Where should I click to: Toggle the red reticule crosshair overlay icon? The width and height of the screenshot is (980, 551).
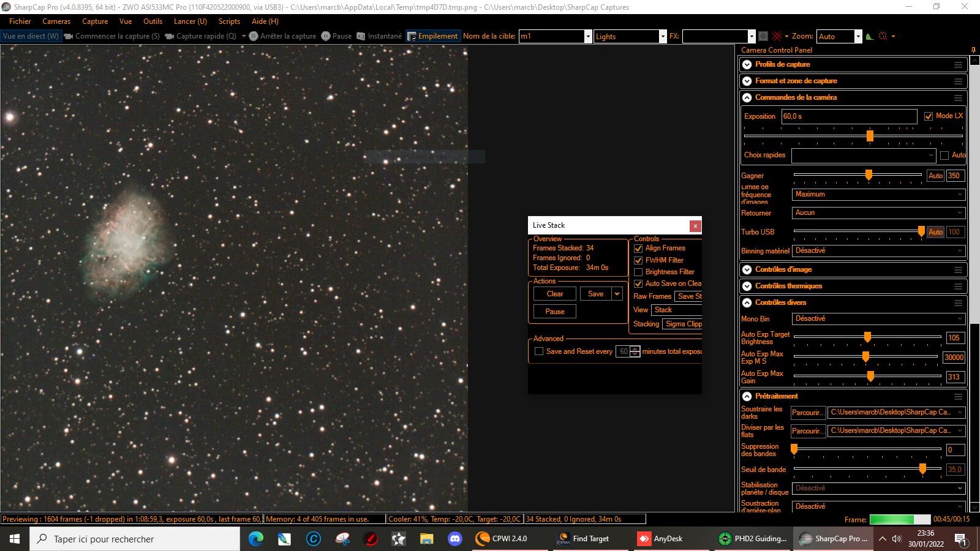(x=777, y=36)
